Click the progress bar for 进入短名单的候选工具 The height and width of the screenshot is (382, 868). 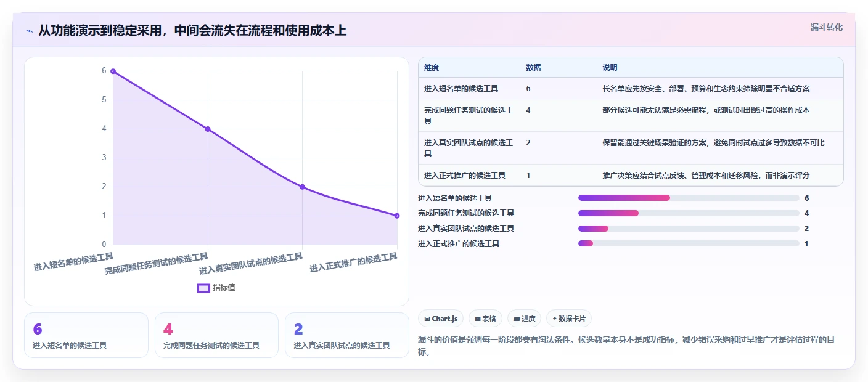[689, 198]
